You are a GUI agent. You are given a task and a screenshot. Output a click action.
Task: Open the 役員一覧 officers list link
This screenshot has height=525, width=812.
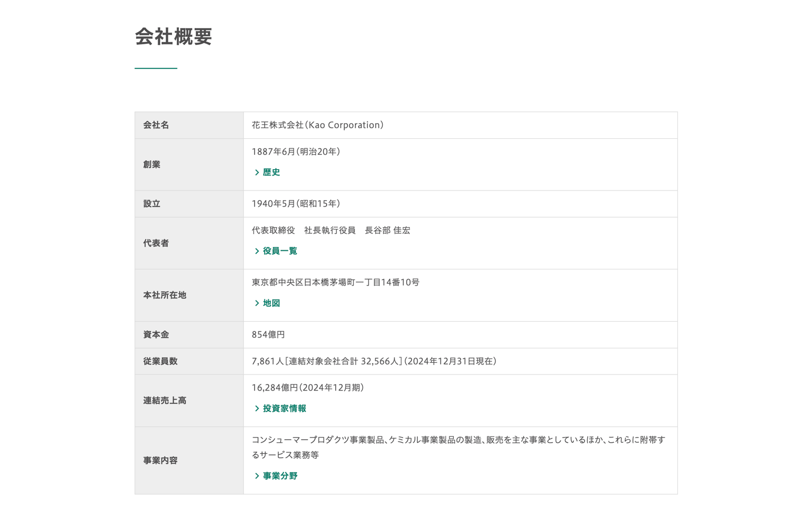pyautogui.click(x=280, y=251)
